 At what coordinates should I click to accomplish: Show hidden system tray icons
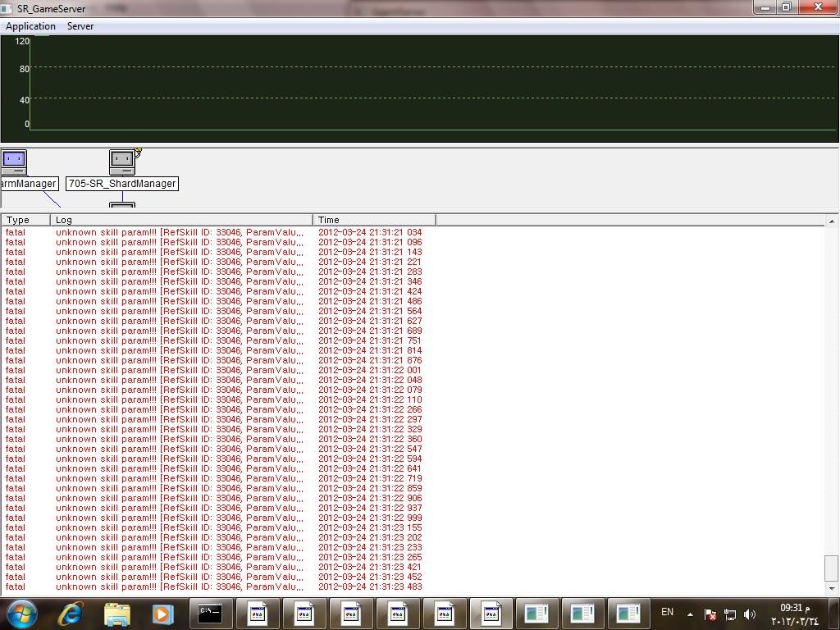(x=689, y=614)
